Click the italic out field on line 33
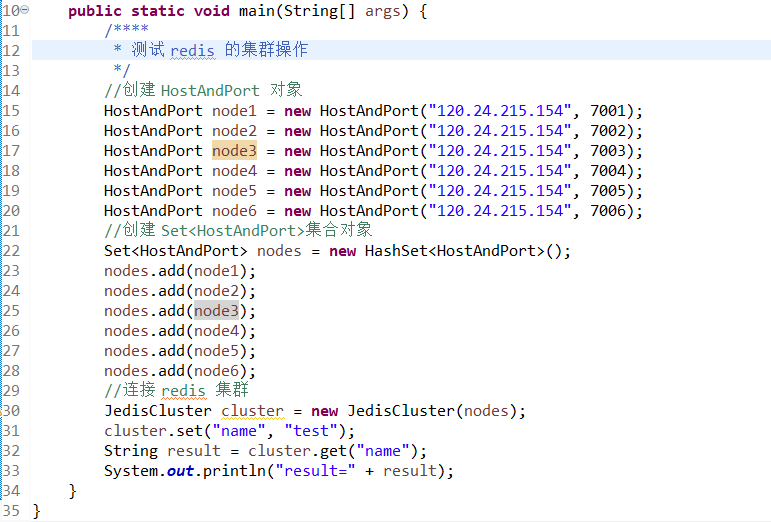 (180, 471)
